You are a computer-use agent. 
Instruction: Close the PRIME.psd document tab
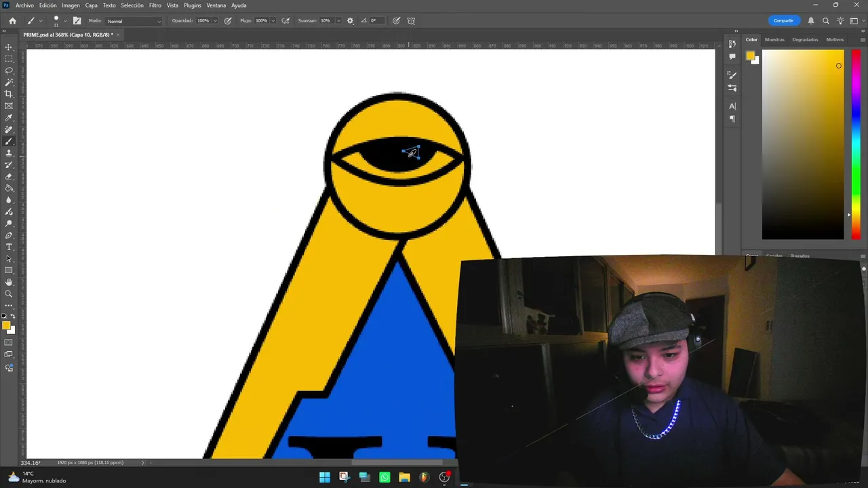(x=117, y=35)
